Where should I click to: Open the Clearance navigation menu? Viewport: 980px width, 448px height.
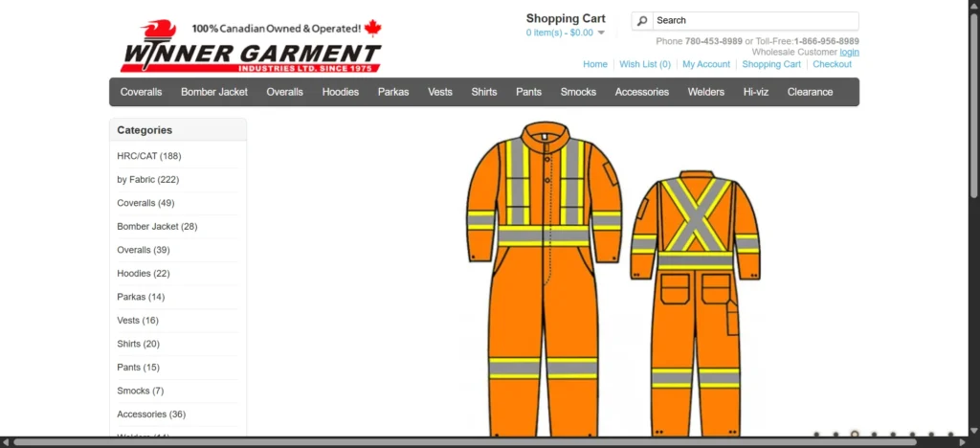810,92
